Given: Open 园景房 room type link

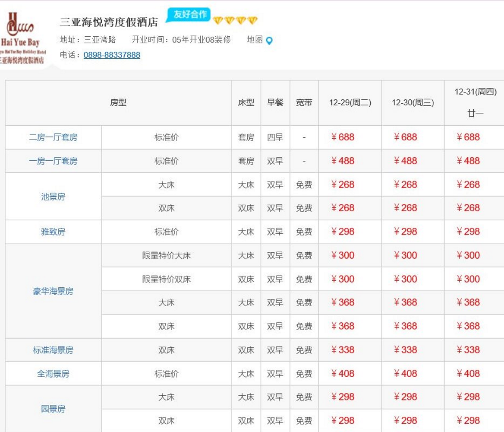Looking at the screenshot, I should pos(54,409).
